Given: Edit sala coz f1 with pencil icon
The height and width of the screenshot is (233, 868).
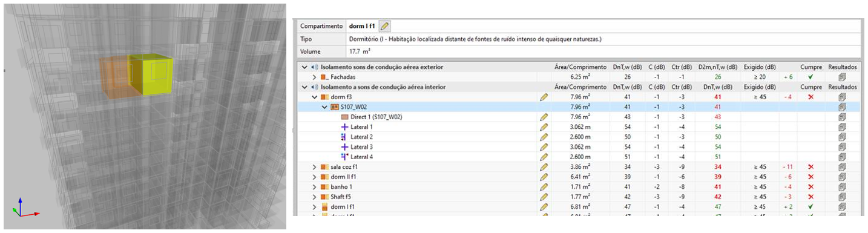Looking at the screenshot, I should 544,166.
